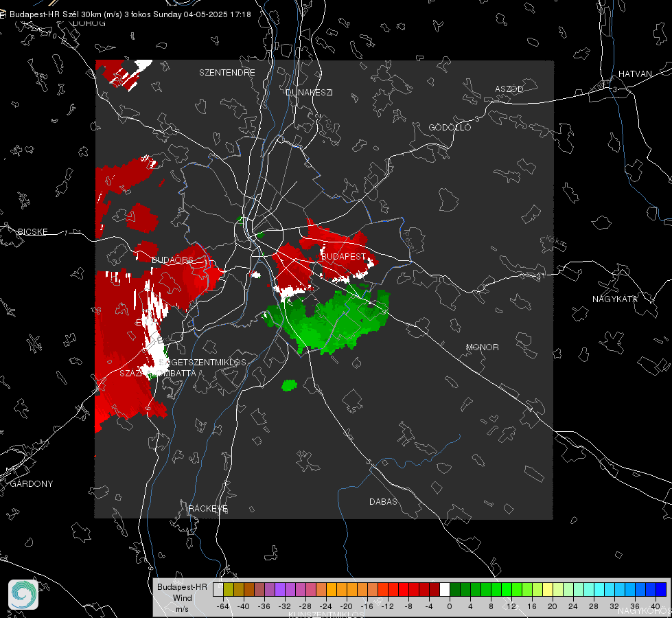672x618 pixels.
Task: Click the DUNAKESZI city label
Action: tap(309, 92)
